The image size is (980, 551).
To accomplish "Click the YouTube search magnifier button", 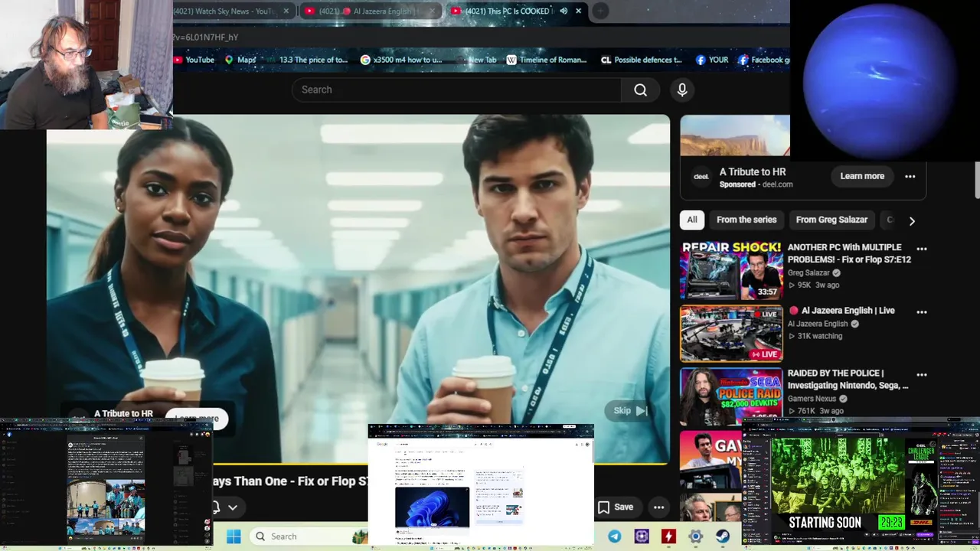I will (640, 90).
